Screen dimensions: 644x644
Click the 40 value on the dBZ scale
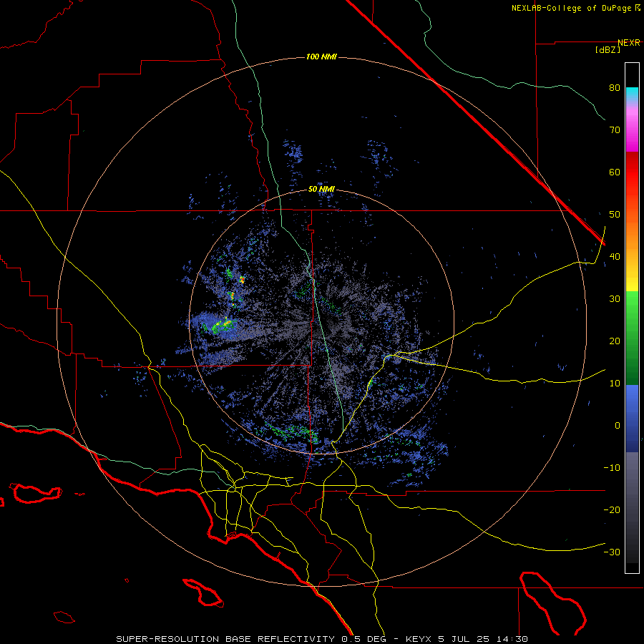click(615, 257)
